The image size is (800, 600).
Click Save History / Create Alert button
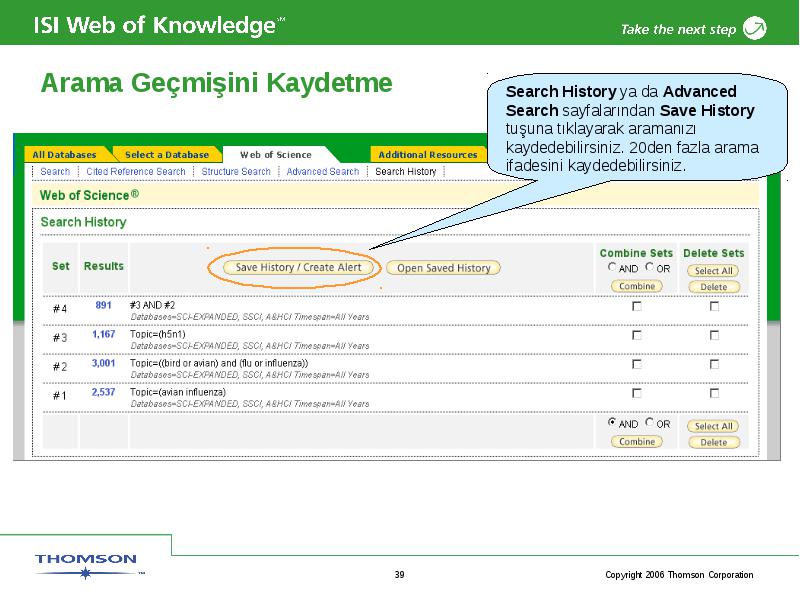tap(298, 267)
